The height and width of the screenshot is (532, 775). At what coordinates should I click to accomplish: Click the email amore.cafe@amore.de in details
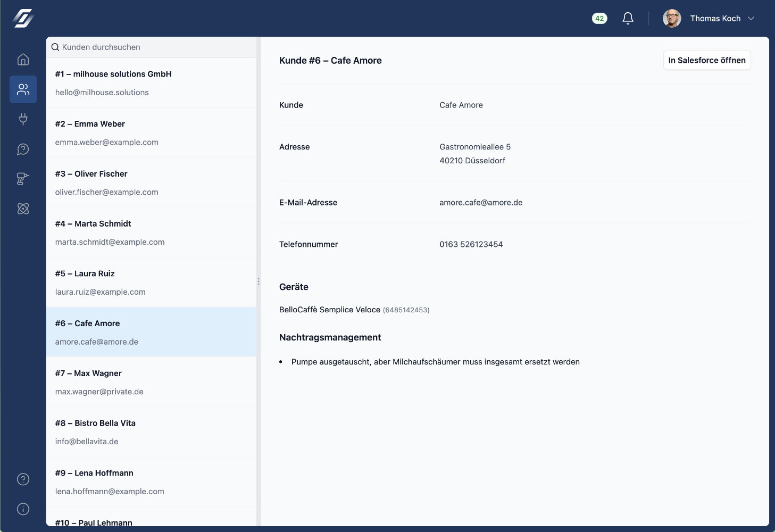pyautogui.click(x=481, y=202)
